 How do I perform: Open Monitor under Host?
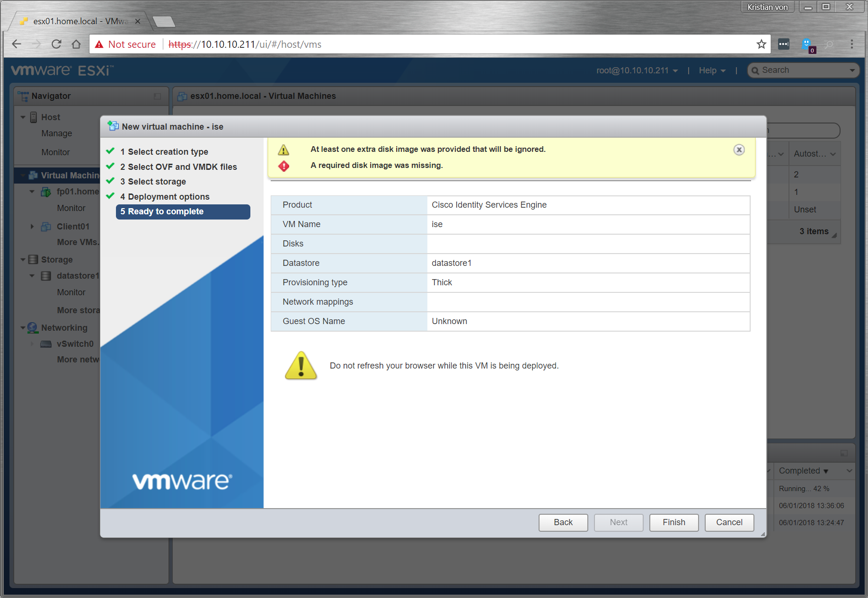(x=55, y=152)
